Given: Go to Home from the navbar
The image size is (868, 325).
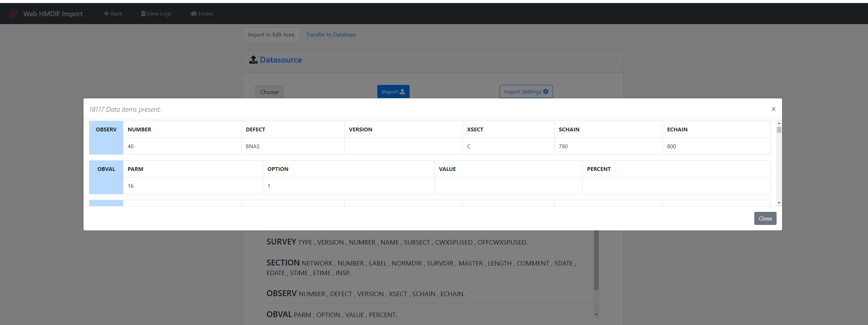Looking at the screenshot, I should [x=202, y=13].
